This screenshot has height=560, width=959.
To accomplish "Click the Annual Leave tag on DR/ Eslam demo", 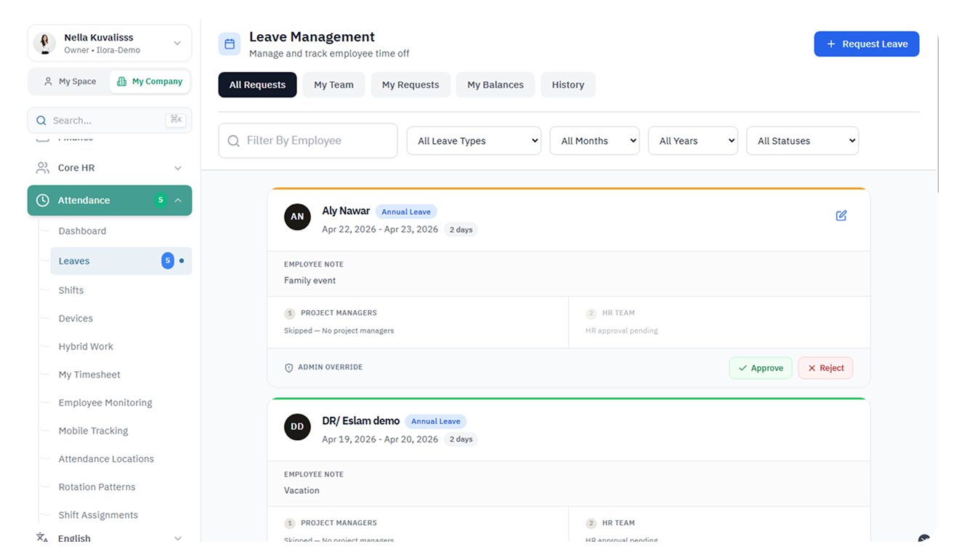I will click(x=436, y=421).
